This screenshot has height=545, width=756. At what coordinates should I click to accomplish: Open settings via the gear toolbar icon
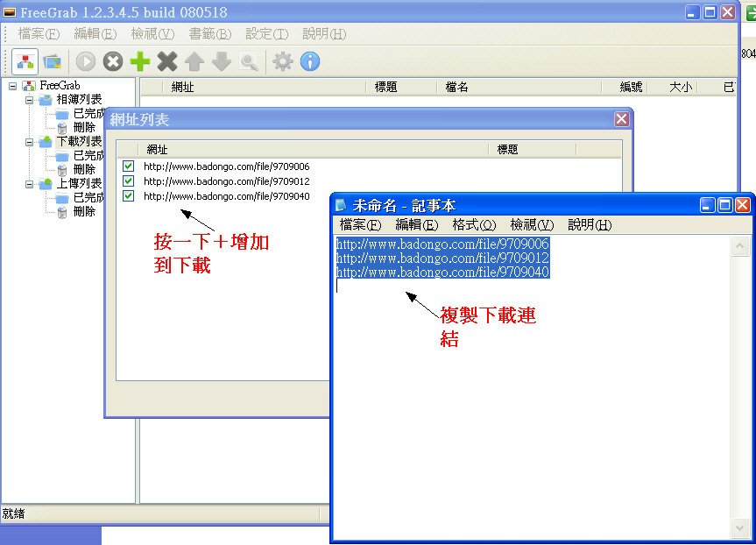[283, 61]
